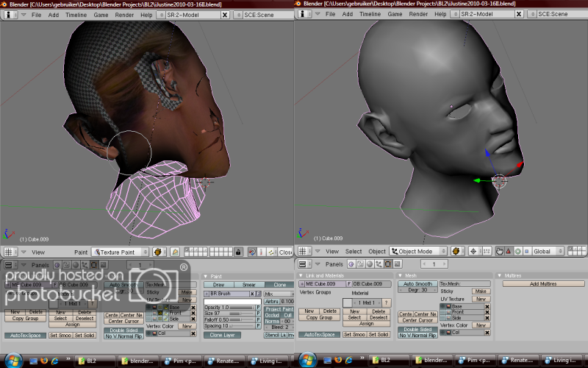This screenshot has height=368, width=588.
Task: Toggle AutoTexSpace in right Link and Materials panel
Action: (320, 335)
